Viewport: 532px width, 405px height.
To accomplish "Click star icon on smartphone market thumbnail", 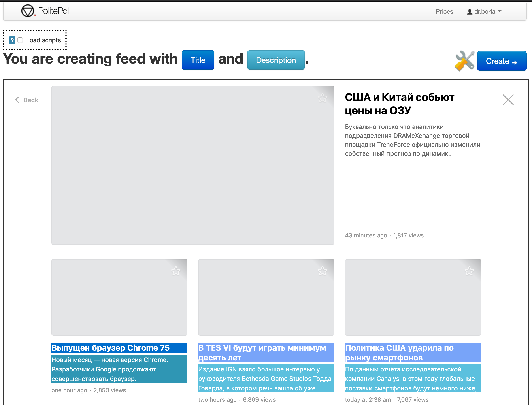I will point(469,271).
